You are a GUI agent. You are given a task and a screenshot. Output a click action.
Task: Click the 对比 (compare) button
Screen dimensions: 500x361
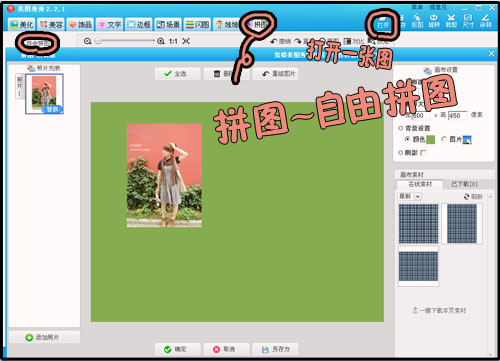coord(353,41)
